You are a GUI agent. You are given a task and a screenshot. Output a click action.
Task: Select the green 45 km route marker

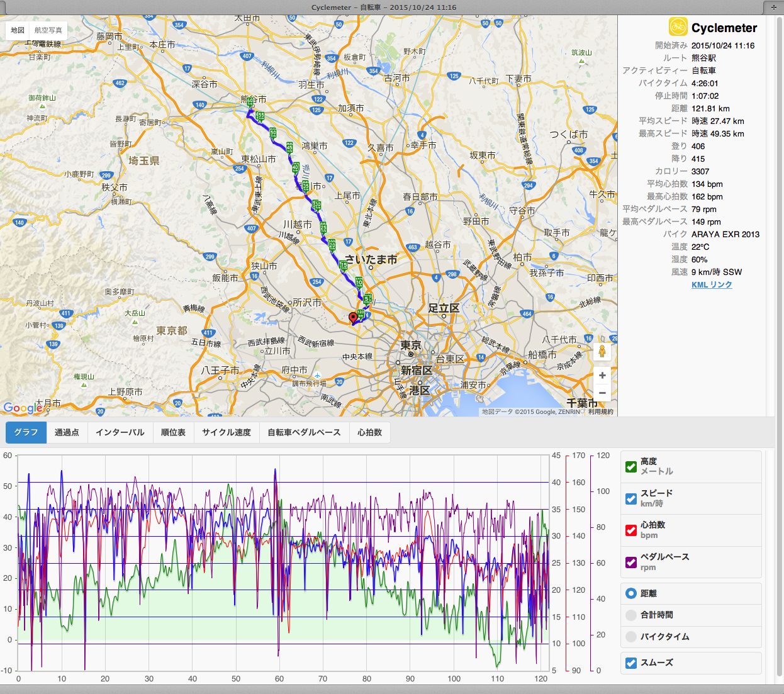pyautogui.click(x=289, y=148)
